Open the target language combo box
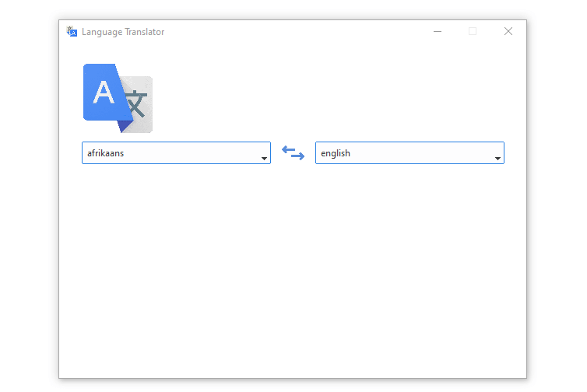This screenshot has width=587, height=392. (x=409, y=153)
